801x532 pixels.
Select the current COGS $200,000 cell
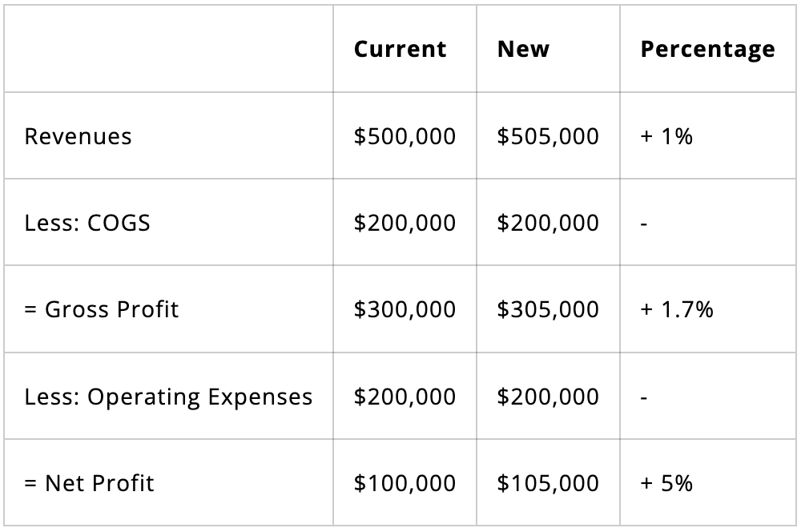point(405,223)
